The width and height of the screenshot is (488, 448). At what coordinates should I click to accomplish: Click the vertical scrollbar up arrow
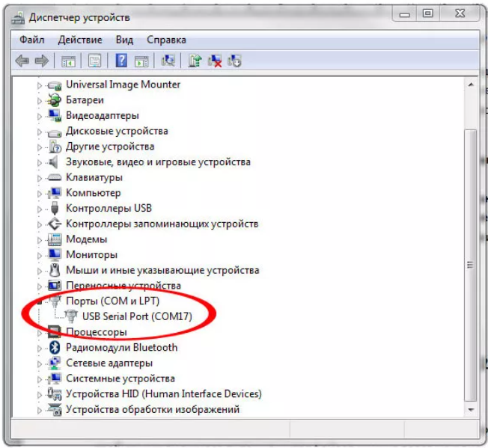coord(471,85)
